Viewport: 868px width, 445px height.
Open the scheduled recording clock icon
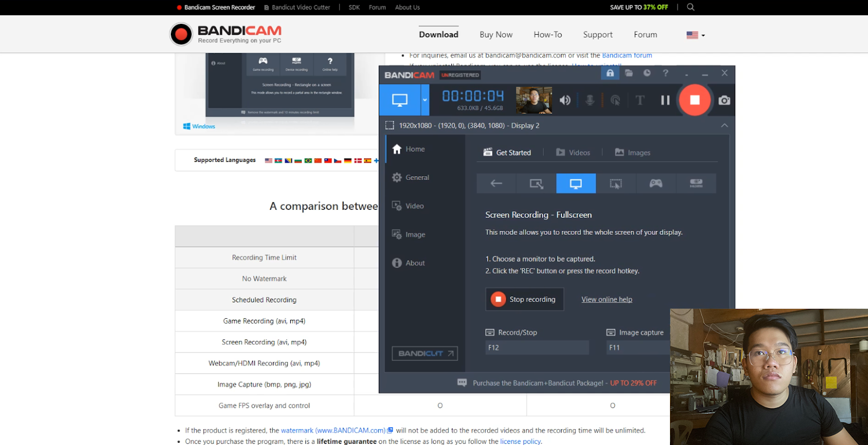[x=647, y=73]
